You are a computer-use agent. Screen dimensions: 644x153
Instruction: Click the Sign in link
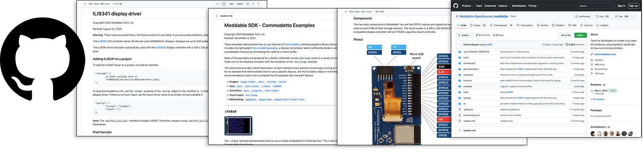(x=621, y=6)
